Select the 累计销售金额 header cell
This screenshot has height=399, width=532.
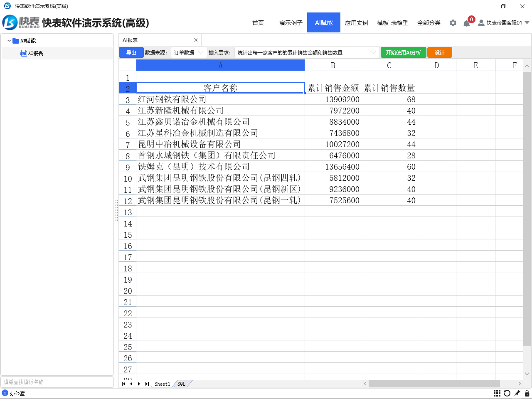tap(333, 88)
